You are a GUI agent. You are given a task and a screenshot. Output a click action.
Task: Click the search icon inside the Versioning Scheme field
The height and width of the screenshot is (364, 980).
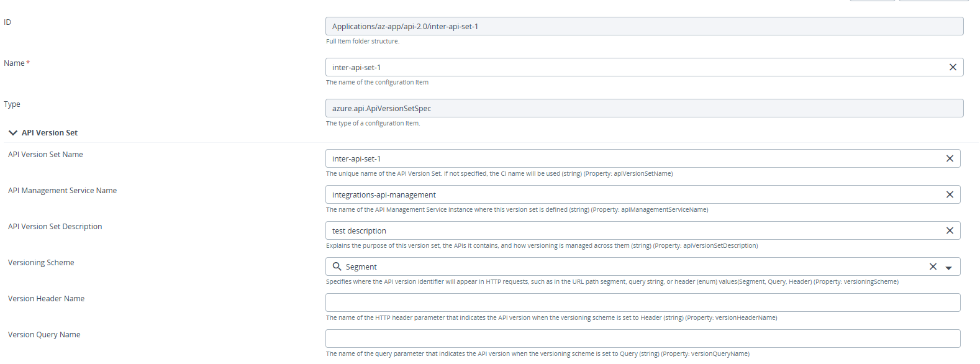(x=337, y=266)
